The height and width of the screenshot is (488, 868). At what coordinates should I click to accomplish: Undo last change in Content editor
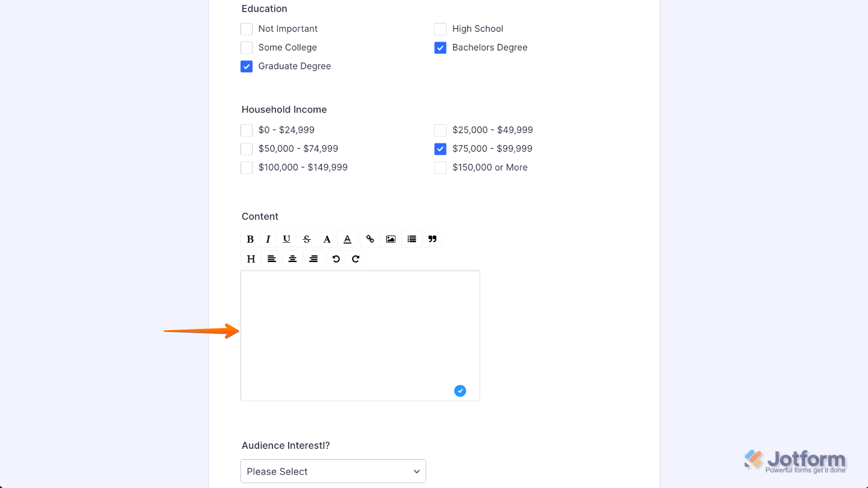(x=336, y=258)
